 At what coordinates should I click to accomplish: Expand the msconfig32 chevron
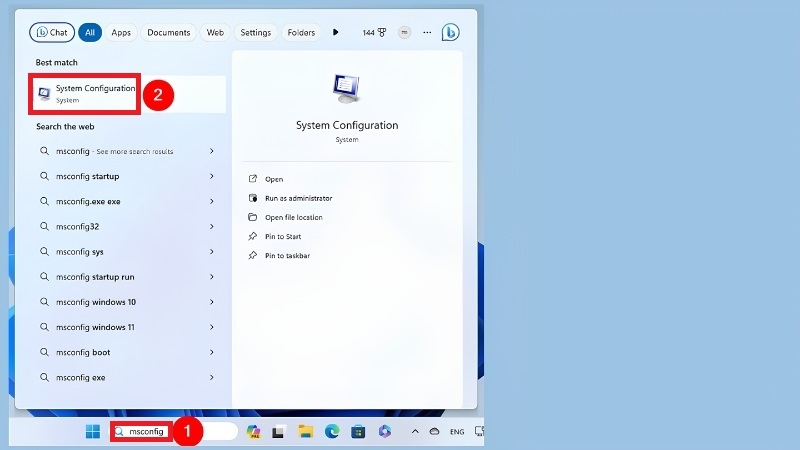tap(211, 226)
